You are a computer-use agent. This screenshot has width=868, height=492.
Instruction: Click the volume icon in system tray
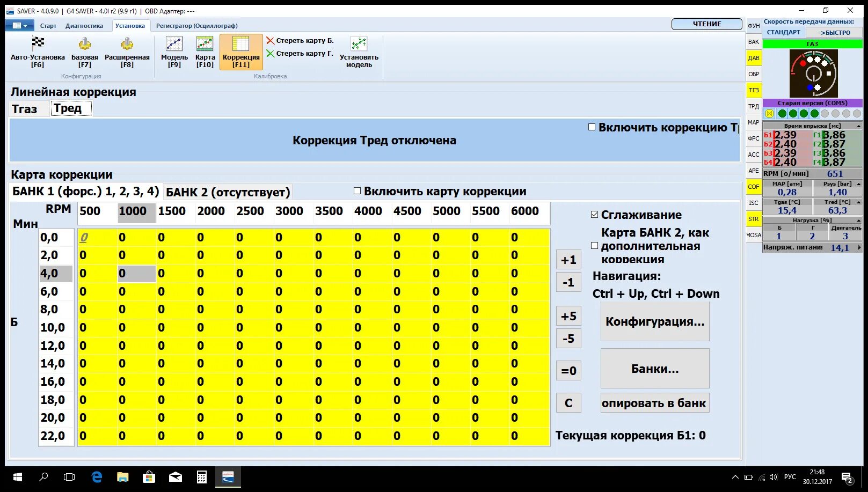click(774, 477)
